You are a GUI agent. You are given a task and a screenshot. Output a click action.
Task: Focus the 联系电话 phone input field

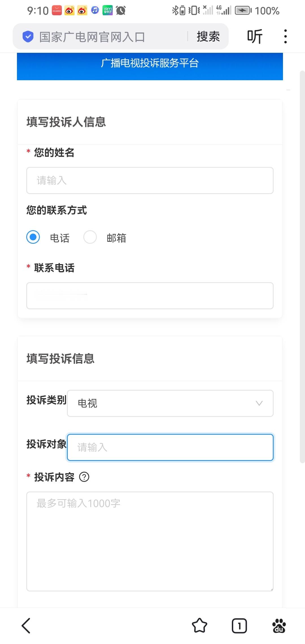[x=150, y=296]
